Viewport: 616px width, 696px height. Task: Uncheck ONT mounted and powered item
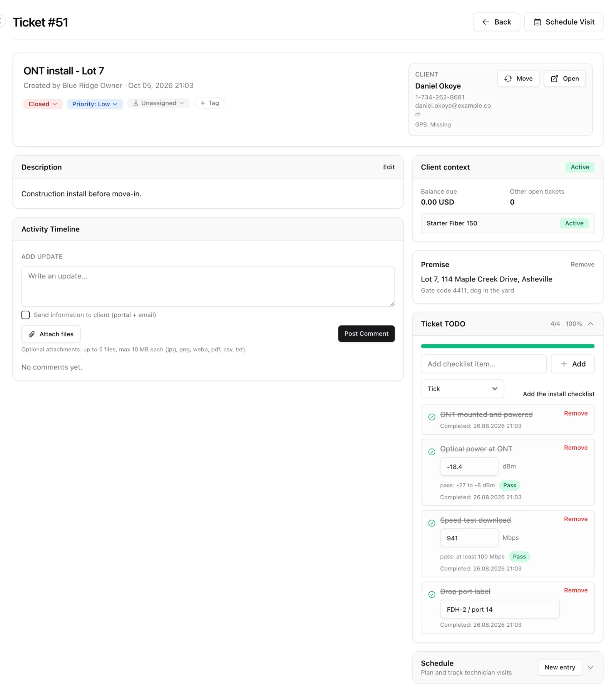[432, 417]
